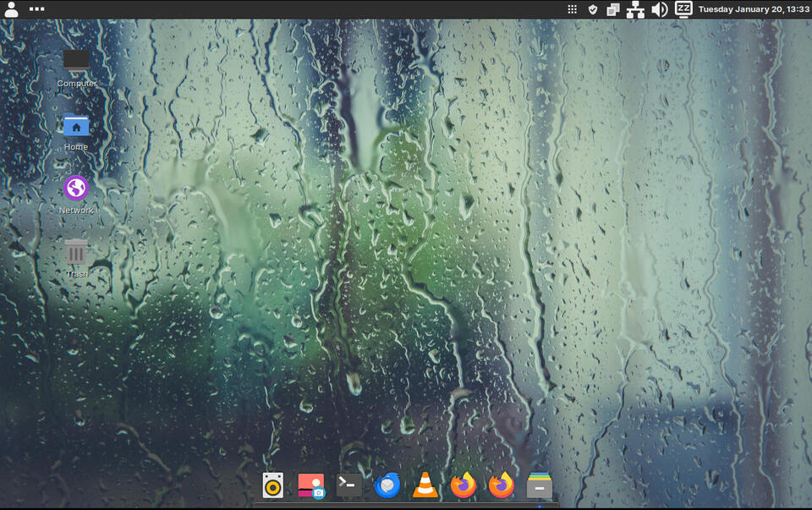
Task: Open the app grid indicator in the tray
Action: (573, 9)
